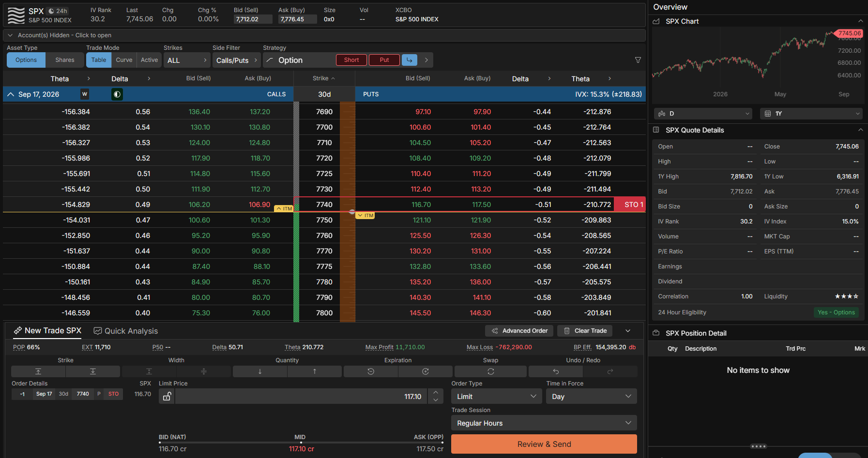This screenshot has height=458, width=868.
Task: Click Clear Trade
Action: 585,331
